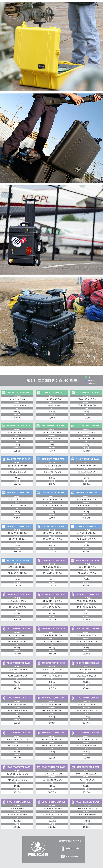
Task: Click the PELICAN wordmark text in footer
Action: (38, 855)
